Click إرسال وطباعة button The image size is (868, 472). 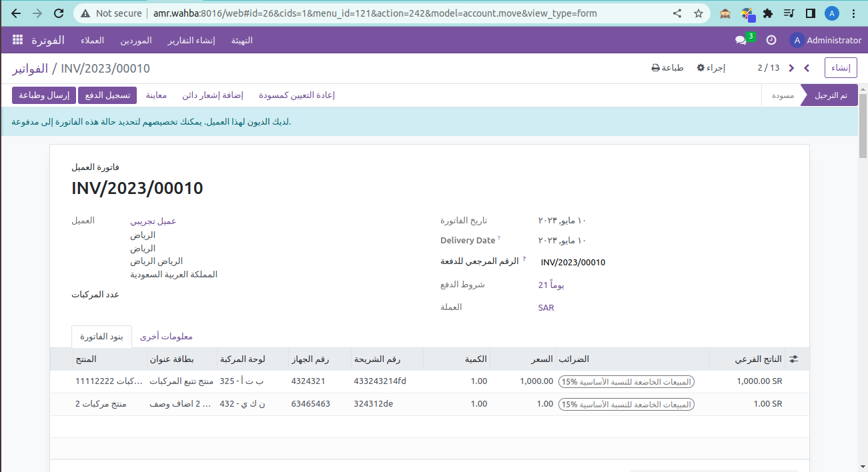click(x=44, y=95)
